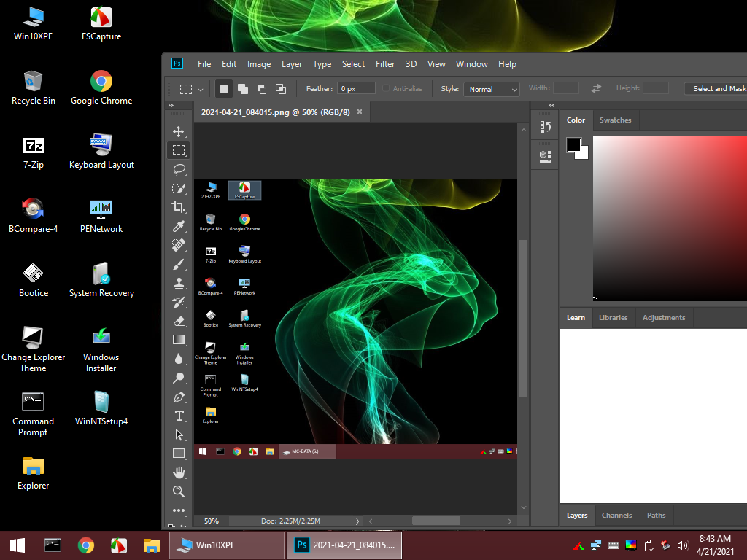The height and width of the screenshot is (560, 747).
Task: Select the Eyedropper tool
Action: point(179,226)
